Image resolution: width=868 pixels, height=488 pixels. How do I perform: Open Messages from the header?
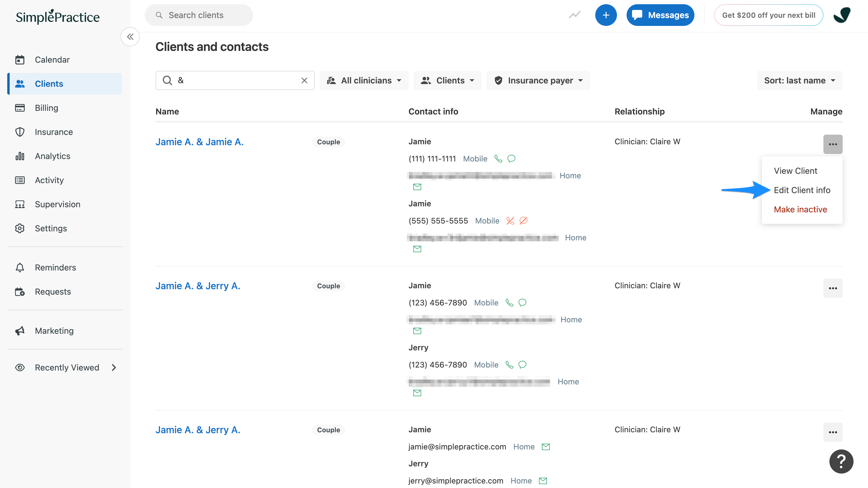click(x=660, y=15)
